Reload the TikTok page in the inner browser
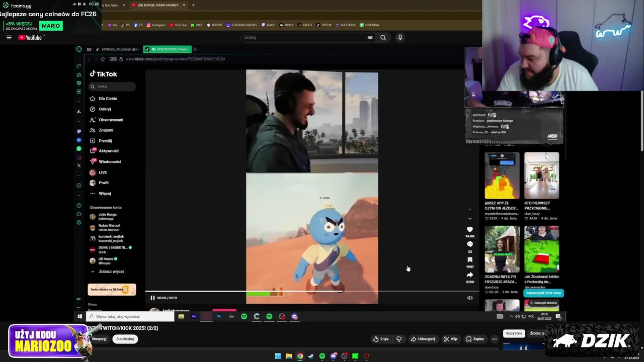644x362 pixels. tap(103, 59)
